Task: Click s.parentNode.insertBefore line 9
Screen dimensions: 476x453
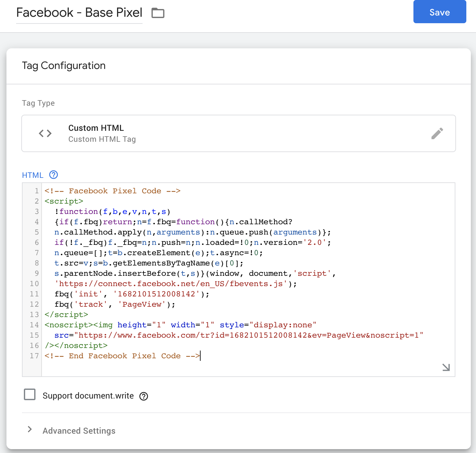Action: [195, 273]
